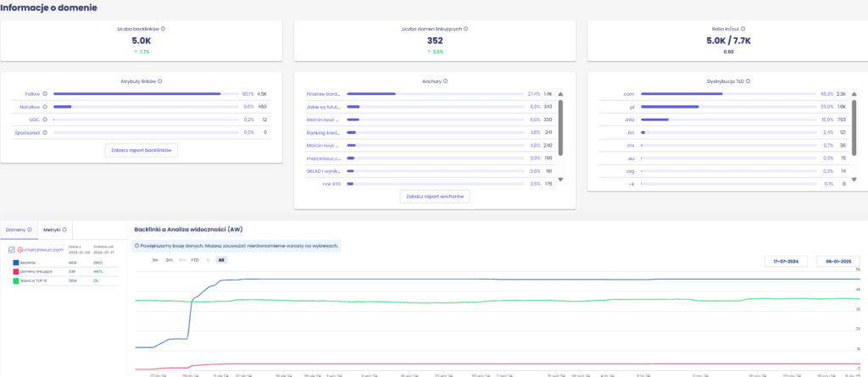Click Zobacz raport backlinków button
The image size is (868, 377).
click(142, 150)
